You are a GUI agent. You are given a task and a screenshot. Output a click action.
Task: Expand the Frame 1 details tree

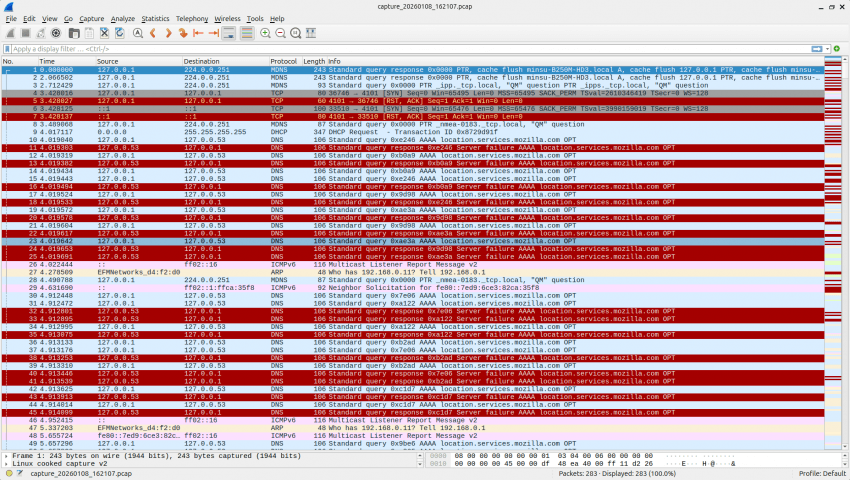[x=4, y=455]
